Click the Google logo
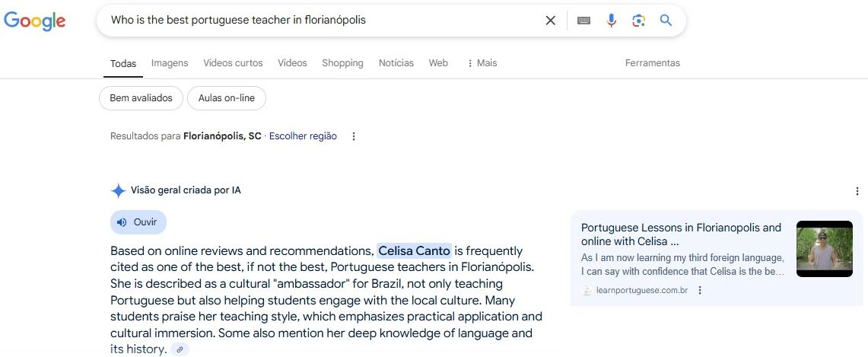 coord(35,21)
